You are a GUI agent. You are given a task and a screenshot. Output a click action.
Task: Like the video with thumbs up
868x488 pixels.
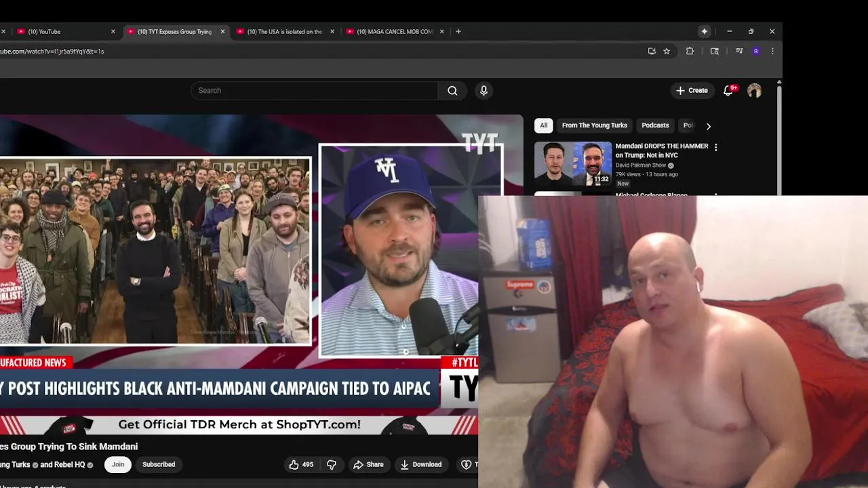(301, 464)
